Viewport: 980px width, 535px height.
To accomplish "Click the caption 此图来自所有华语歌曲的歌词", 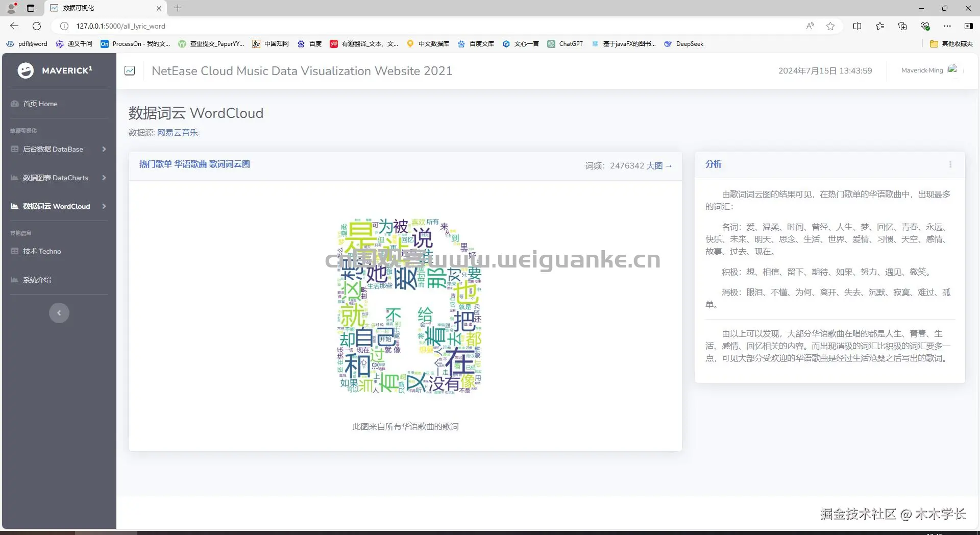I will click(406, 427).
